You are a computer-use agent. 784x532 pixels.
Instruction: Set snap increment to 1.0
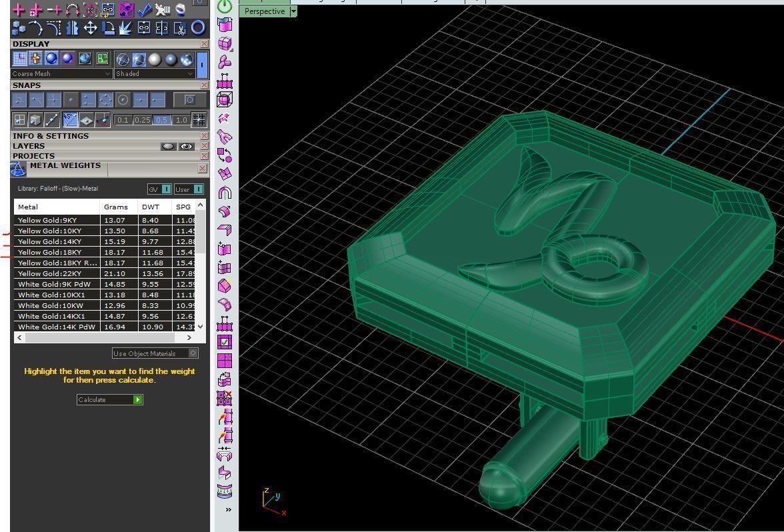tap(181, 120)
